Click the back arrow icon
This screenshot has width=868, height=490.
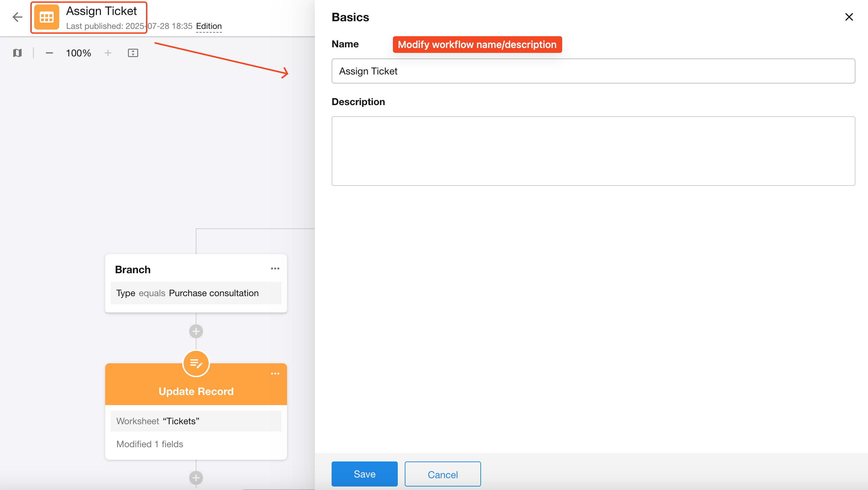pyautogui.click(x=17, y=17)
